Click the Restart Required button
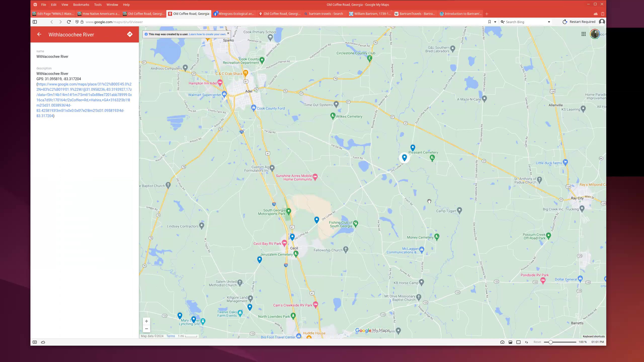The image size is (644, 362). coord(579,22)
